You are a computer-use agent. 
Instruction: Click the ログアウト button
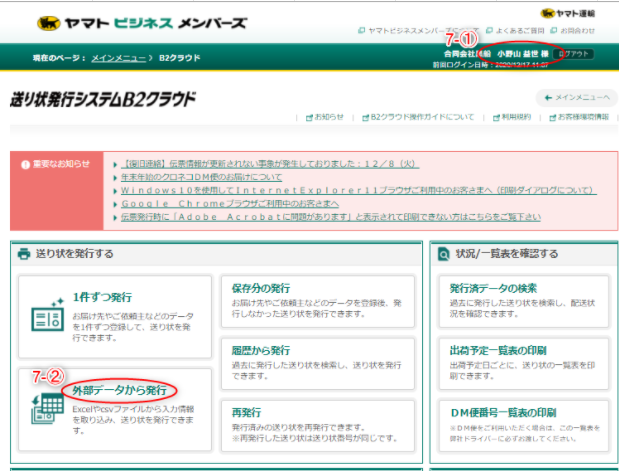pyautogui.click(x=574, y=54)
